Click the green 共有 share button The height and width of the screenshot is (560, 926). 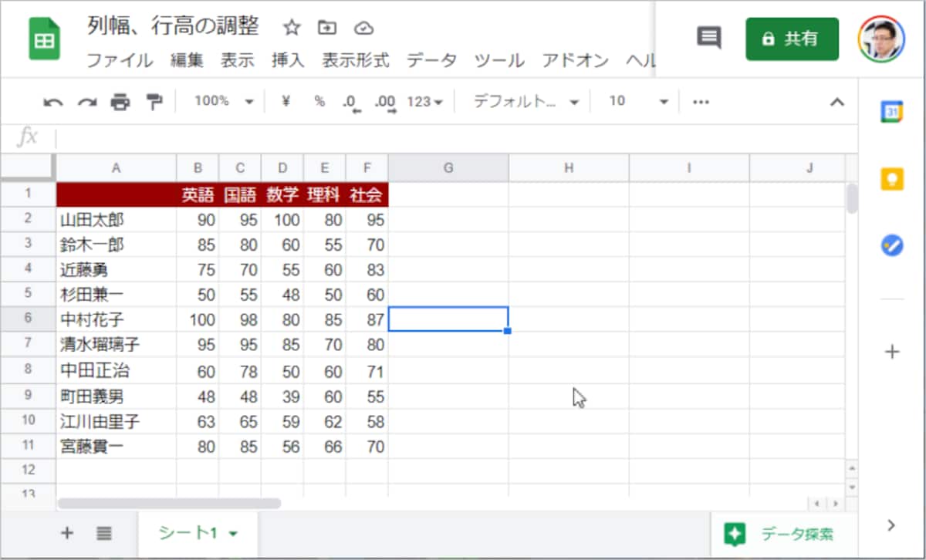coord(792,39)
